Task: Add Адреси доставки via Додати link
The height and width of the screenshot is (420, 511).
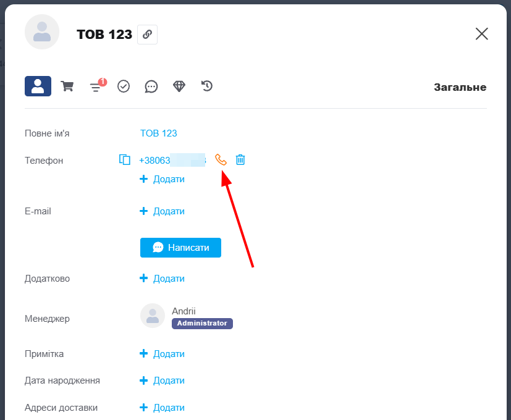Action: (163, 408)
